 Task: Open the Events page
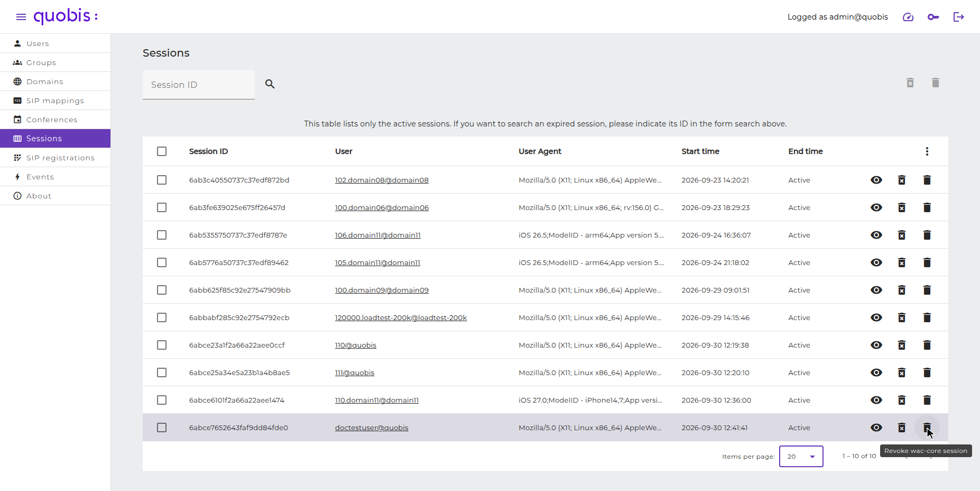(x=56, y=177)
